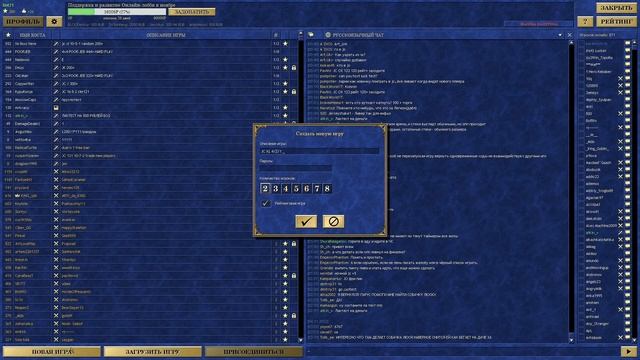
Task: Select 7 players in the new game dialog
Action: [x=317, y=188]
